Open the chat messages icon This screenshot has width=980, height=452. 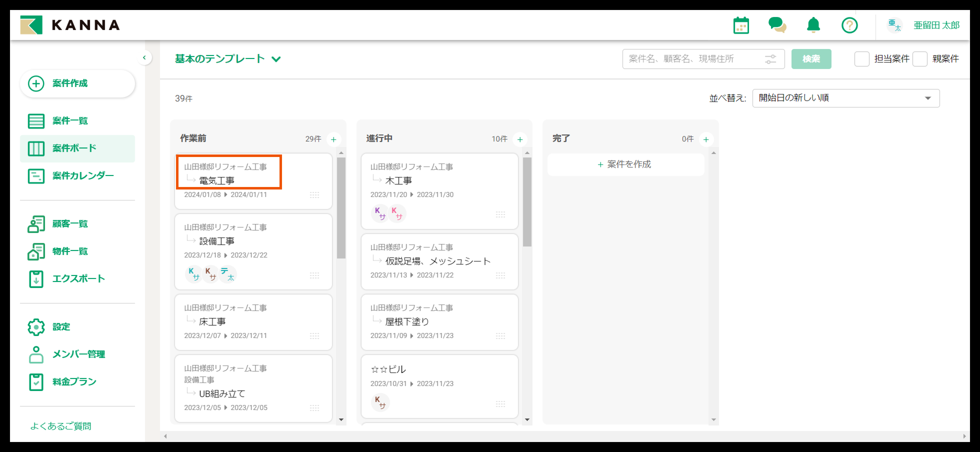click(777, 25)
